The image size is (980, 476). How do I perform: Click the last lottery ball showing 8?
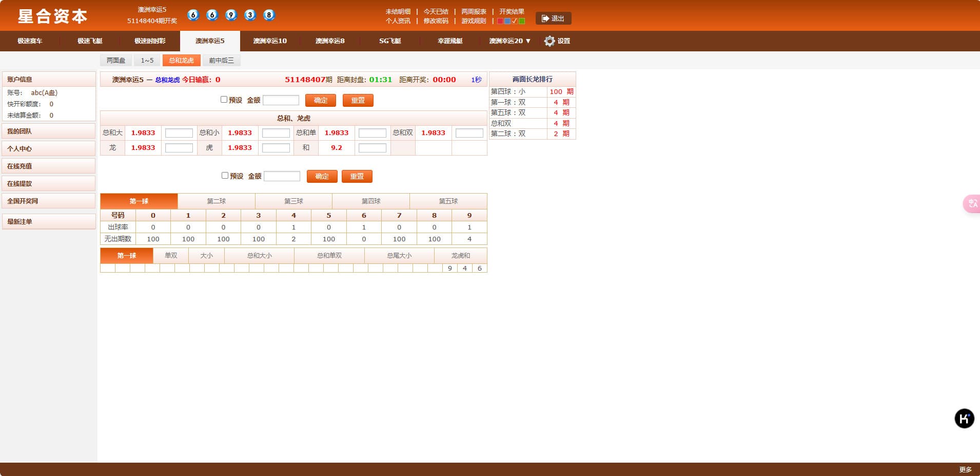tap(269, 15)
